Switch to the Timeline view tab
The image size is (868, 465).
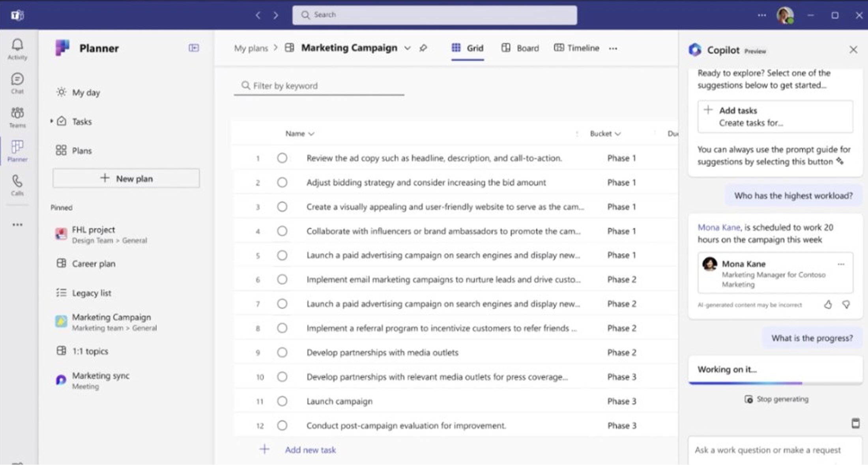click(x=577, y=48)
